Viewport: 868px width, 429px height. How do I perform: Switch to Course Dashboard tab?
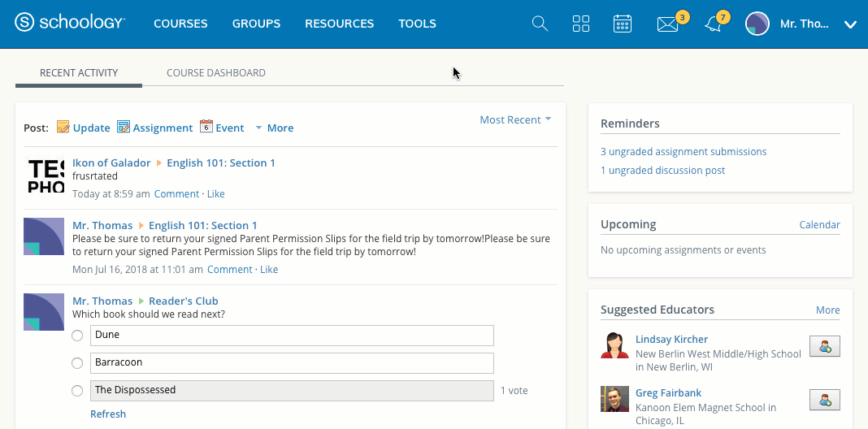click(x=216, y=73)
